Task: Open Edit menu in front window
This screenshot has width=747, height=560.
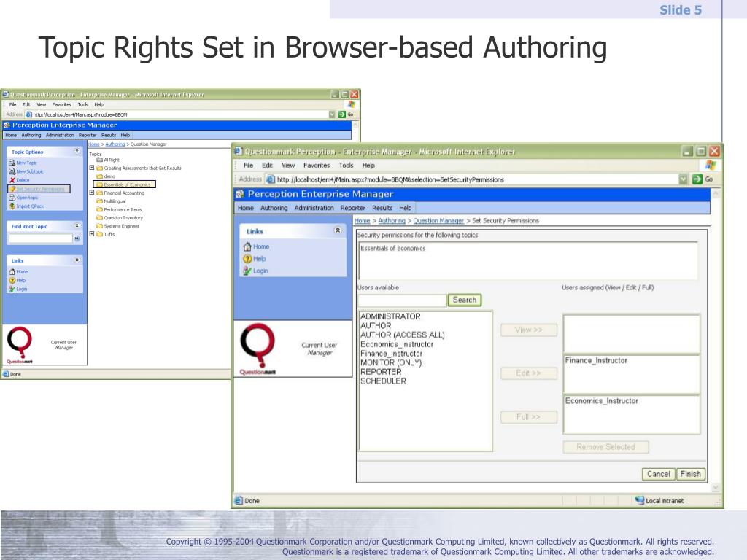Action: 267,166
